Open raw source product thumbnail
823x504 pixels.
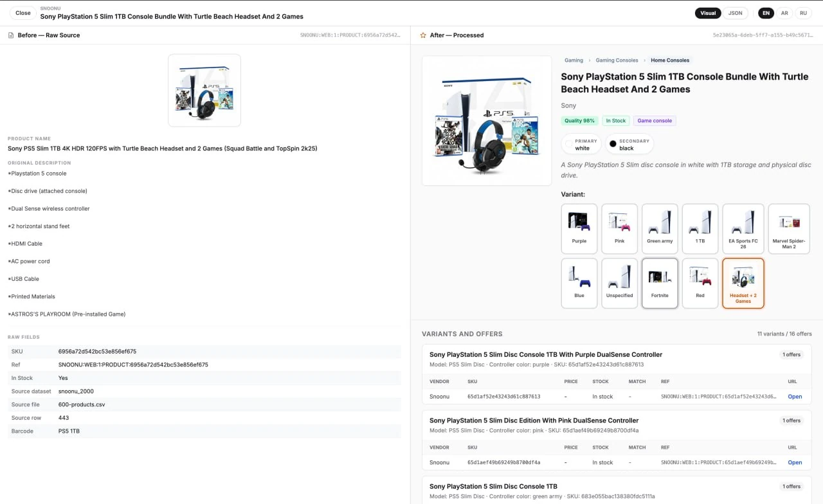click(x=204, y=90)
